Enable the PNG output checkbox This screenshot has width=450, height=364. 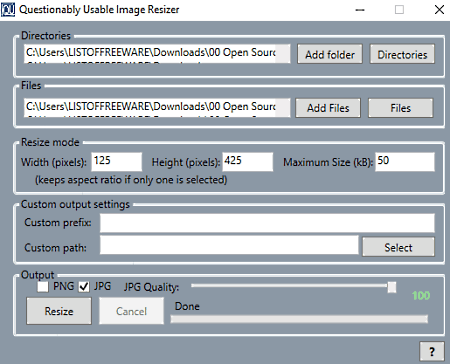(x=43, y=287)
